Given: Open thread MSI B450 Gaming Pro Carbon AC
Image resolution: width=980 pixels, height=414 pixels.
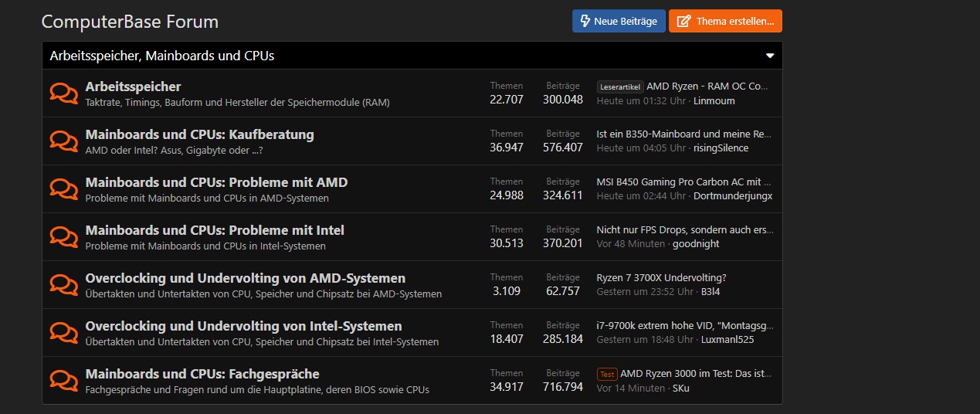Looking at the screenshot, I should click(x=684, y=182).
